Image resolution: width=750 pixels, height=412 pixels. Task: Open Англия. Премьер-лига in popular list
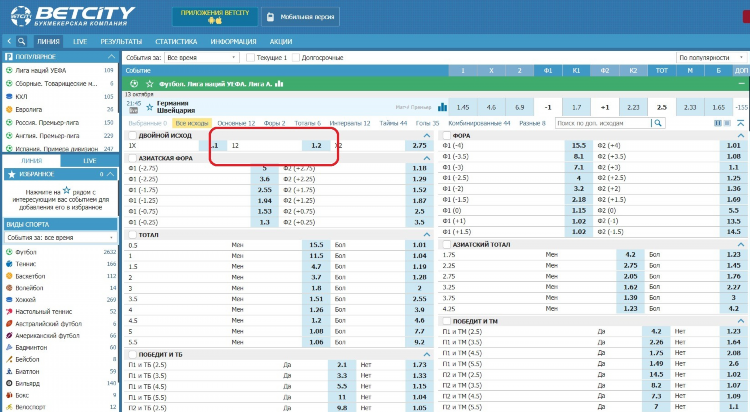(x=47, y=136)
